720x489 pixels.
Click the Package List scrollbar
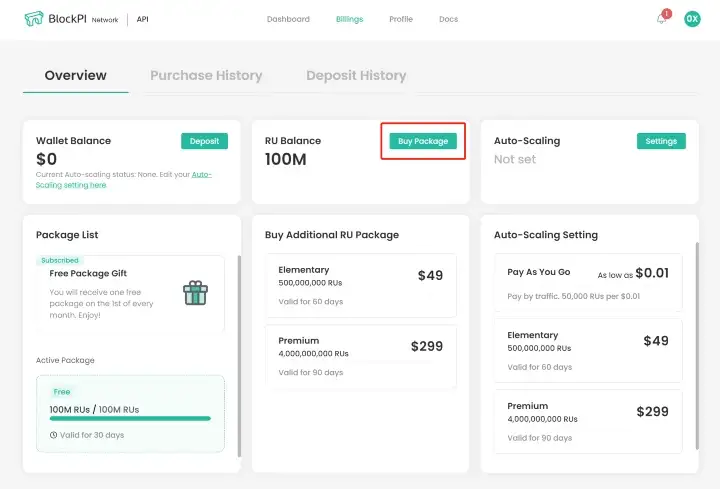239,356
